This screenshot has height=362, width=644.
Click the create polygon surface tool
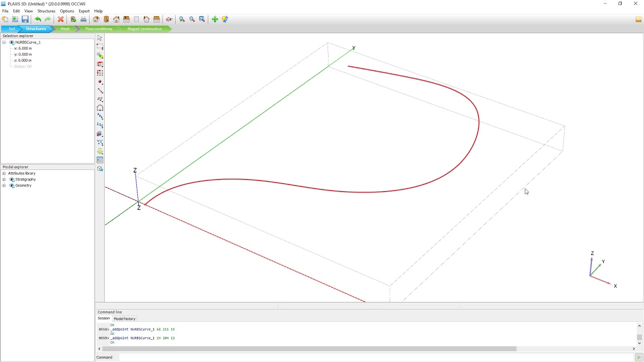100,99
